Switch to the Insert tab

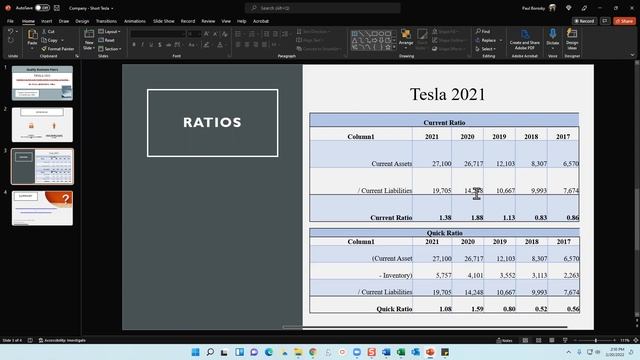[46, 21]
